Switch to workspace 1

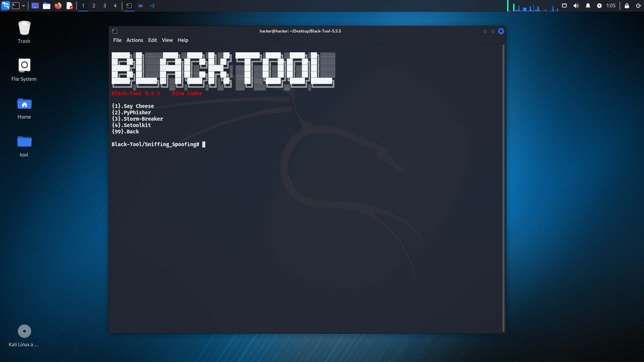[x=83, y=6]
